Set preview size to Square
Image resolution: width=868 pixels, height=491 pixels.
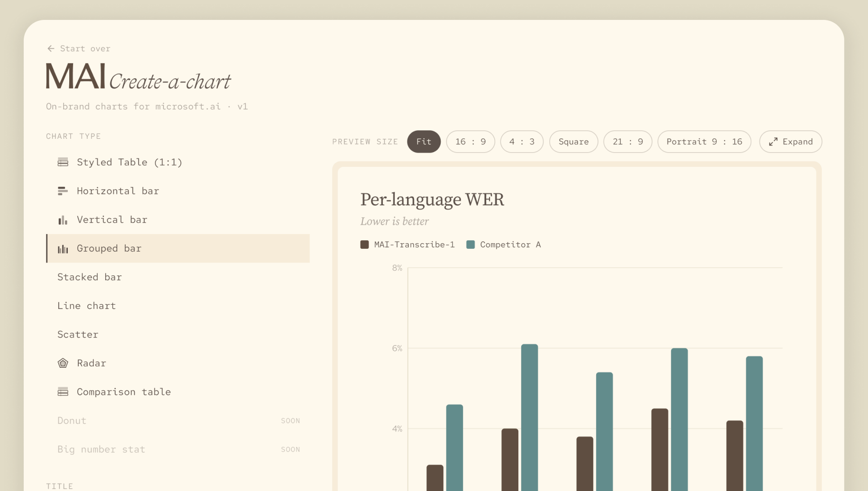pyautogui.click(x=573, y=142)
